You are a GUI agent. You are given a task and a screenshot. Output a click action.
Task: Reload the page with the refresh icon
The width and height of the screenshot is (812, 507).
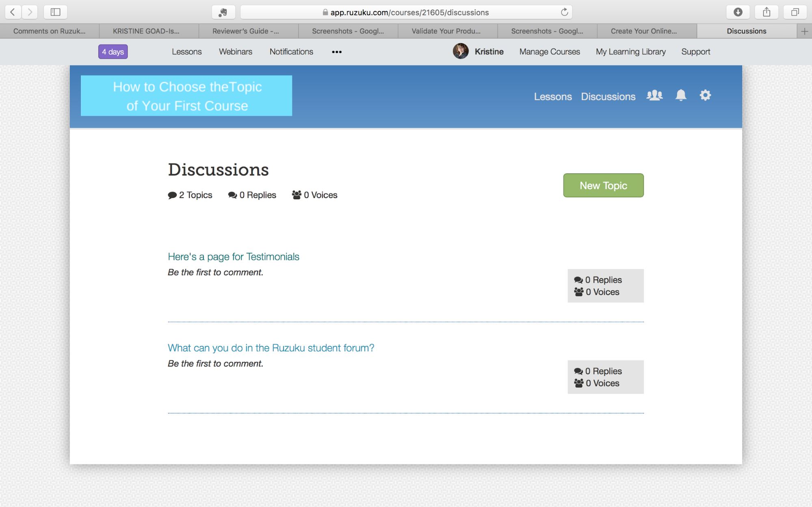pos(564,12)
